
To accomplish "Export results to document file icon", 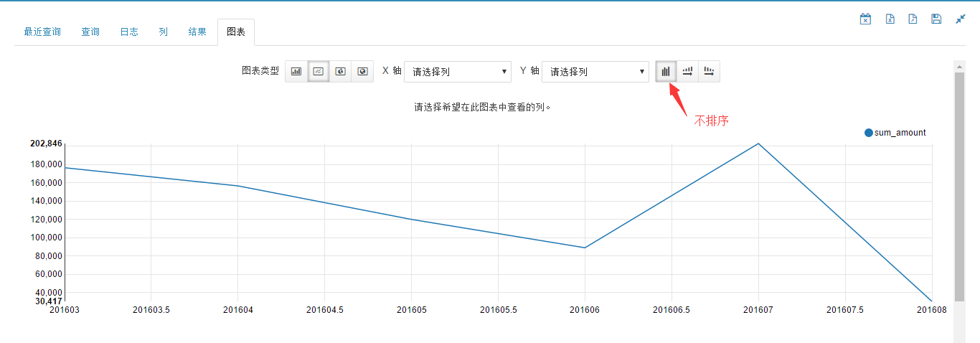I will (x=913, y=19).
